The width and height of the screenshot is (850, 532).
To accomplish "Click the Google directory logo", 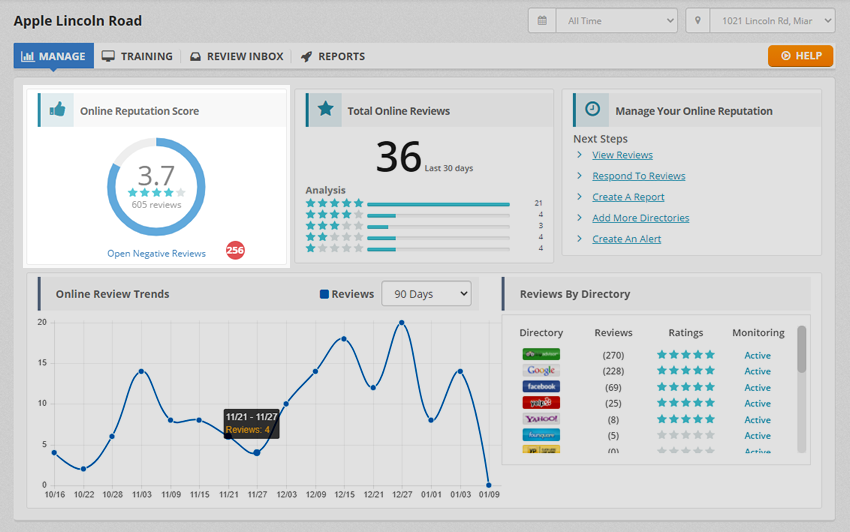I will pos(541,371).
